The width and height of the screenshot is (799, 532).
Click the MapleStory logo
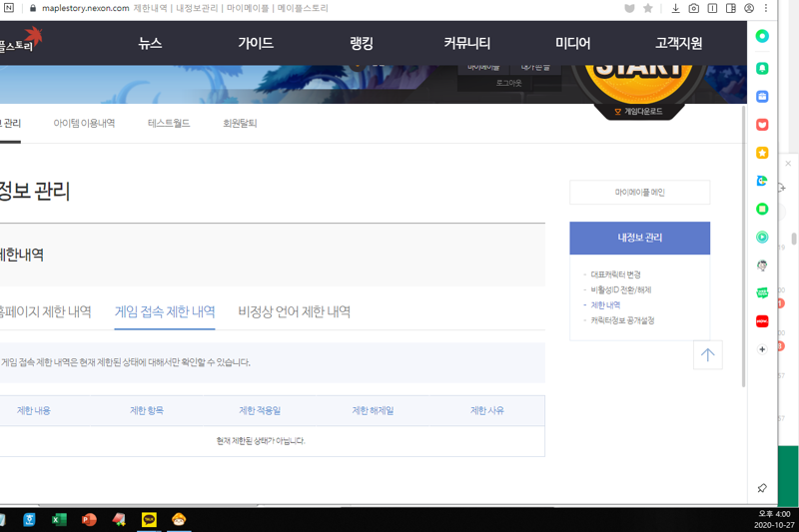[20, 41]
